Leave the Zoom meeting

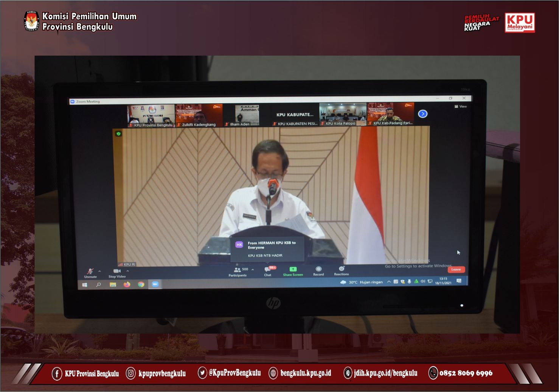[456, 269]
